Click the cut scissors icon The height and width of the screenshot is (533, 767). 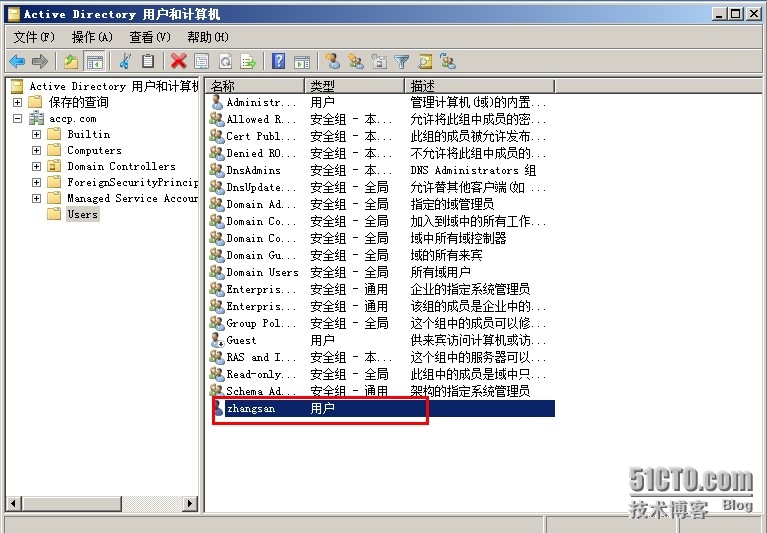[125, 62]
